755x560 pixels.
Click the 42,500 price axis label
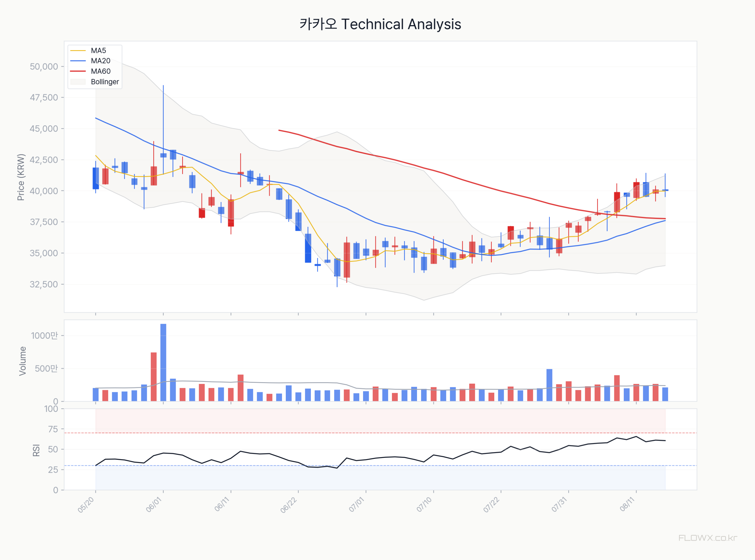click(44, 160)
